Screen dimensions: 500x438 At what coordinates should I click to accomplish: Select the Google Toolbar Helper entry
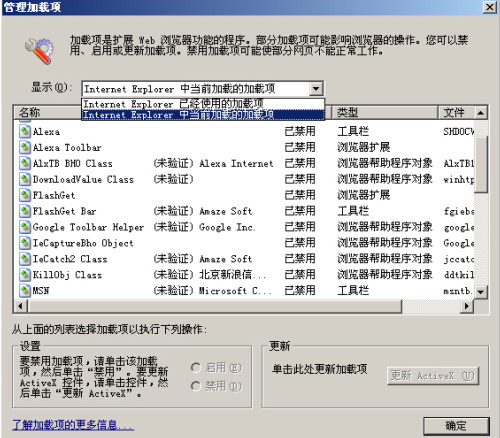click(x=88, y=227)
